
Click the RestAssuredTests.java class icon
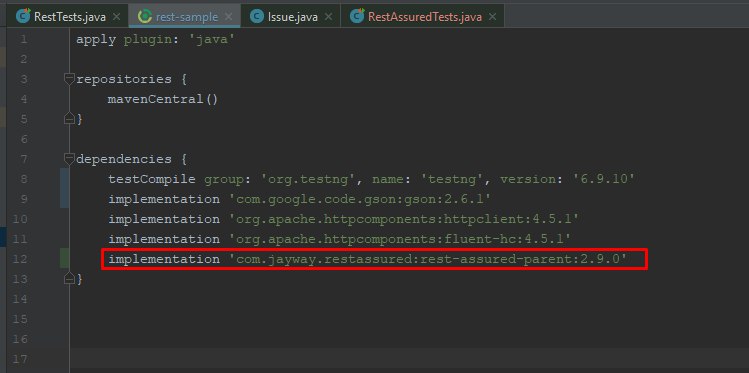357,17
